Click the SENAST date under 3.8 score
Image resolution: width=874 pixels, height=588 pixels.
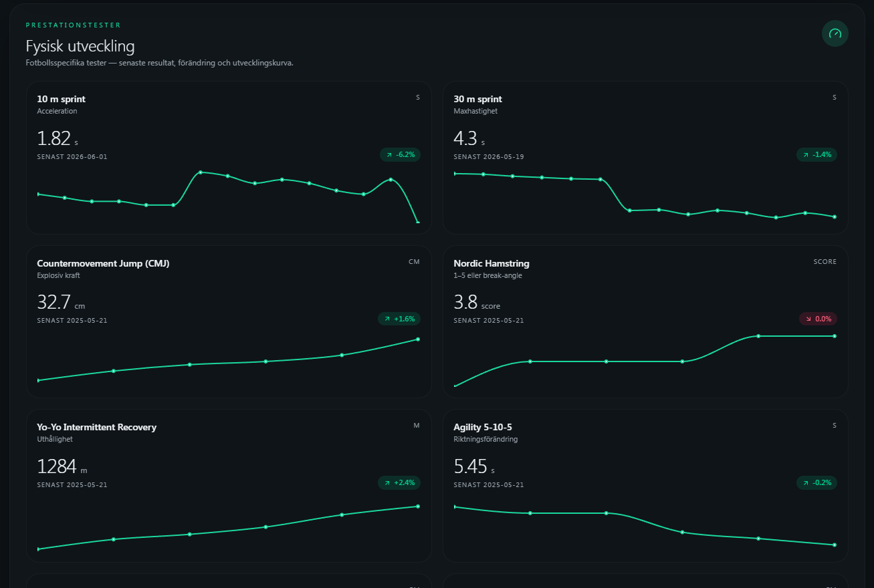pos(489,321)
